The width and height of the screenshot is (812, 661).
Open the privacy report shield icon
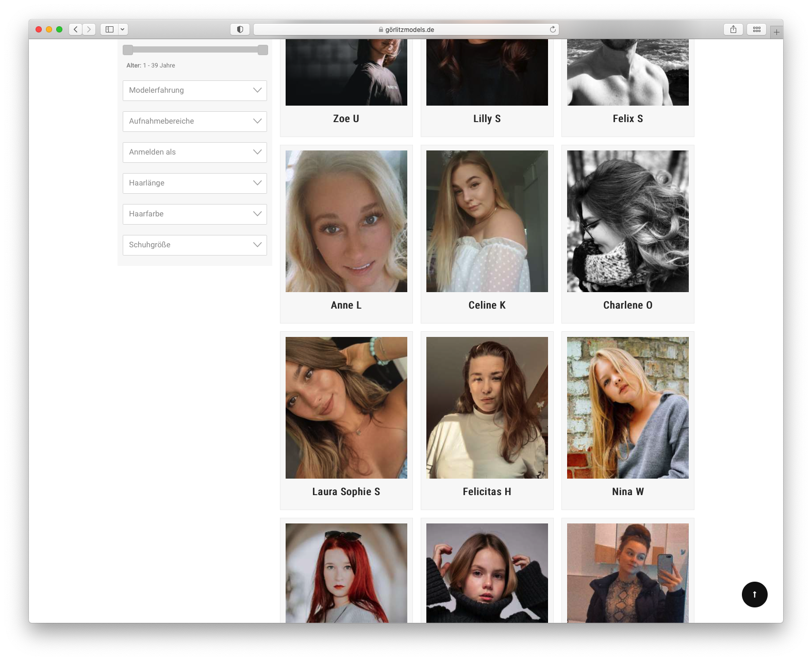pyautogui.click(x=240, y=29)
